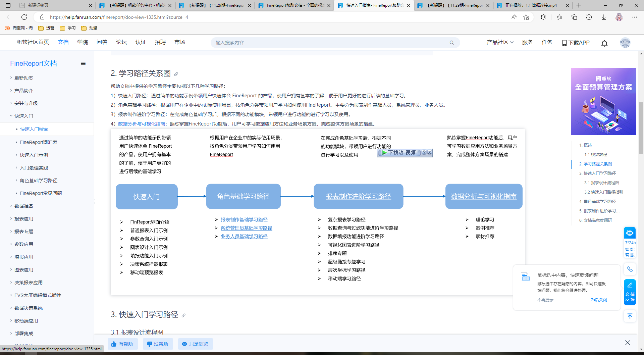Copy anchor link for 快速入门学习路径 heading

click(x=183, y=315)
